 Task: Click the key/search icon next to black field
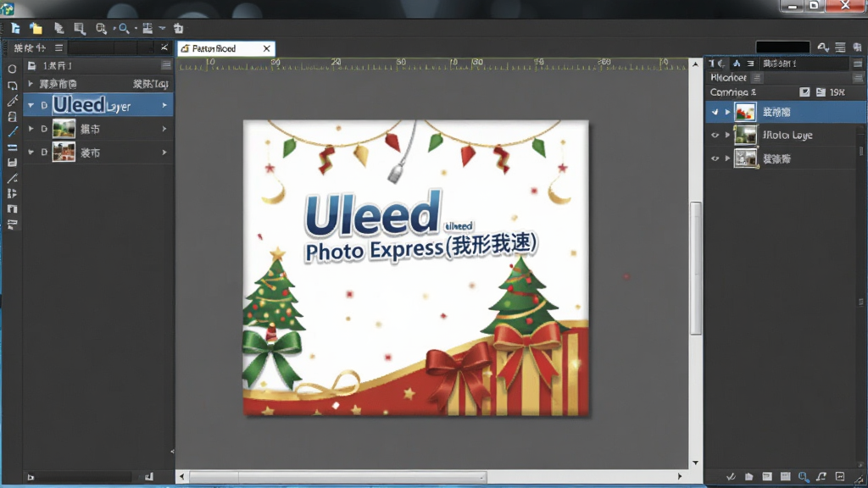tap(823, 47)
